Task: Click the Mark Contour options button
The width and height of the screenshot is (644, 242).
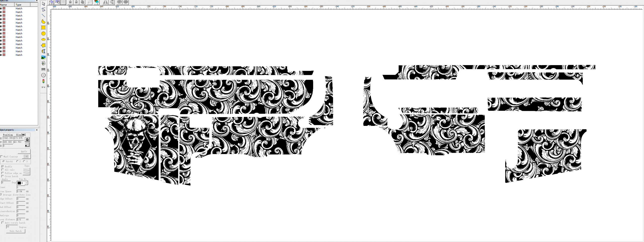Action: (26, 157)
